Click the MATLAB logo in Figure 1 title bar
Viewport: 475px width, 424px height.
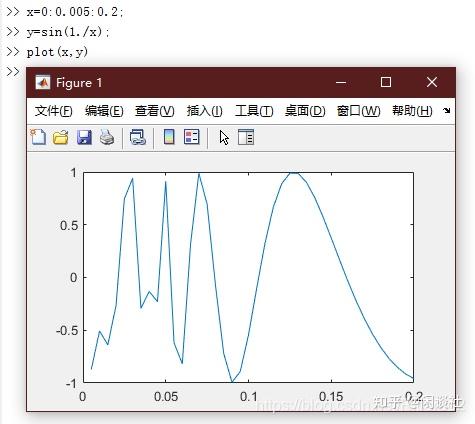42,82
